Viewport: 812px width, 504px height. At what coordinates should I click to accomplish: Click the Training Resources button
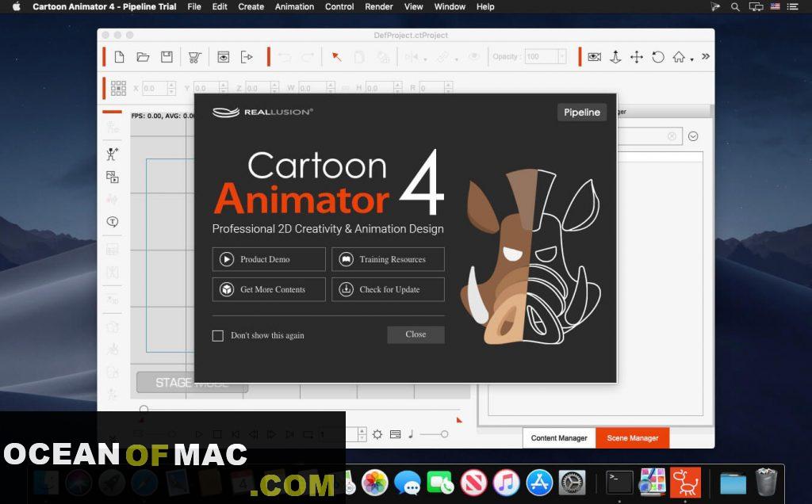(388, 259)
